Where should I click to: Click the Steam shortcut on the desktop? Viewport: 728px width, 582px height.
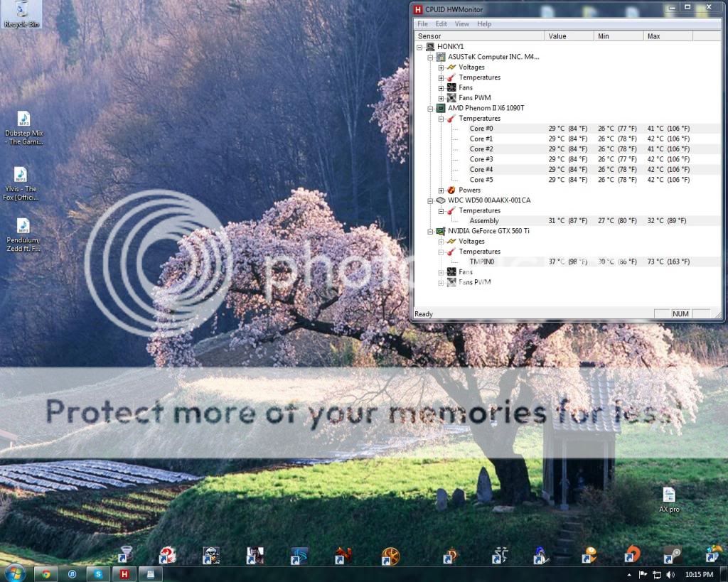pyautogui.click(x=671, y=555)
